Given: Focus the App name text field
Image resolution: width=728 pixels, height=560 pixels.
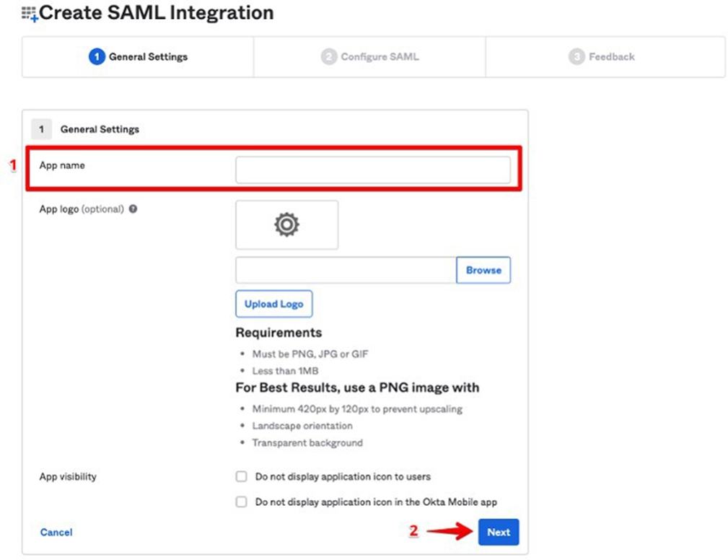Looking at the screenshot, I should pos(372,170).
